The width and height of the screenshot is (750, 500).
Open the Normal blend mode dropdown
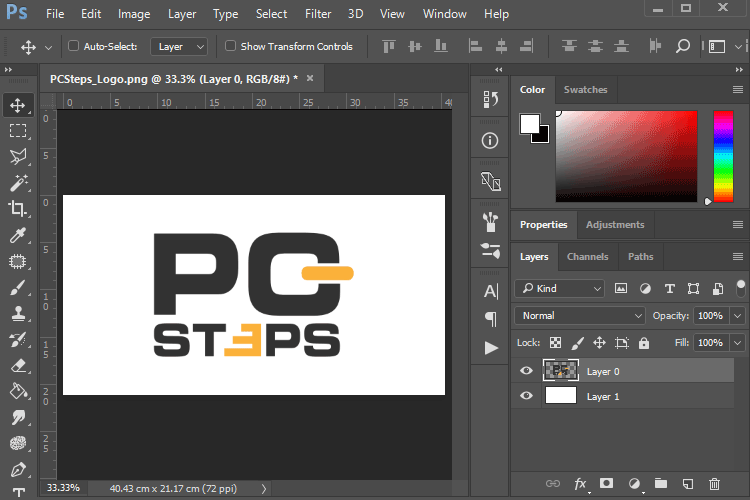tap(580, 316)
